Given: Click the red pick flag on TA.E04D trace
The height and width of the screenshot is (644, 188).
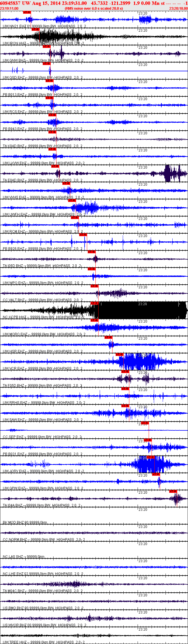Looking at the screenshot, I should coord(55,166).
